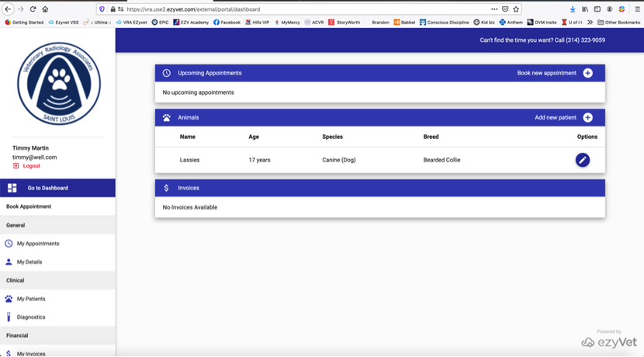Open the Firefox hamburger menu

[637, 9]
